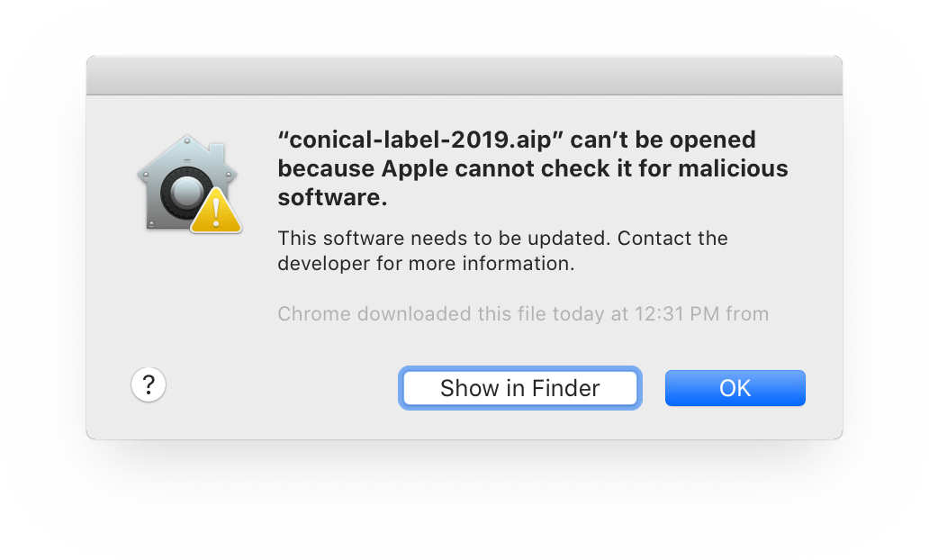This screenshot has width=929, height=560.
Task: Select the Show in Finder button
Action: tap(519, 388)
